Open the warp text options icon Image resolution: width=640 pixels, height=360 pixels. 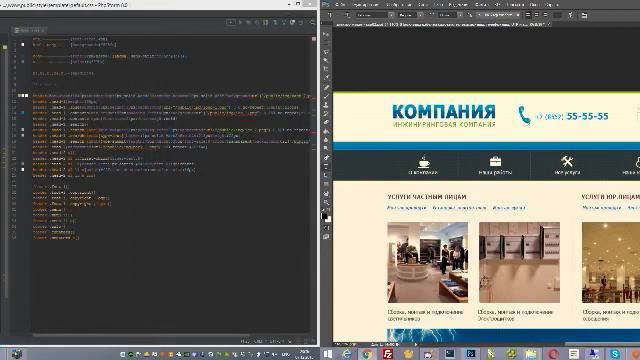[571, 15]
